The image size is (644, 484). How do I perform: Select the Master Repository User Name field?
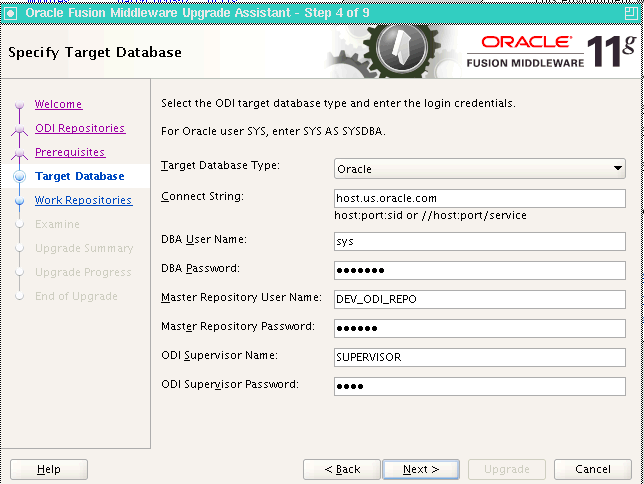point(480,299)
